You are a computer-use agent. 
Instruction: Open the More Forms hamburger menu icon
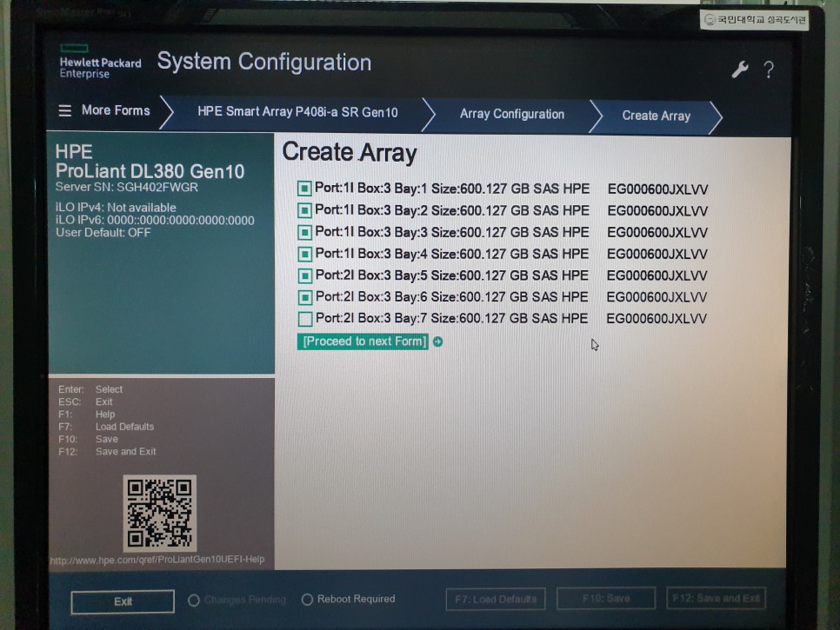pos(65,111)
